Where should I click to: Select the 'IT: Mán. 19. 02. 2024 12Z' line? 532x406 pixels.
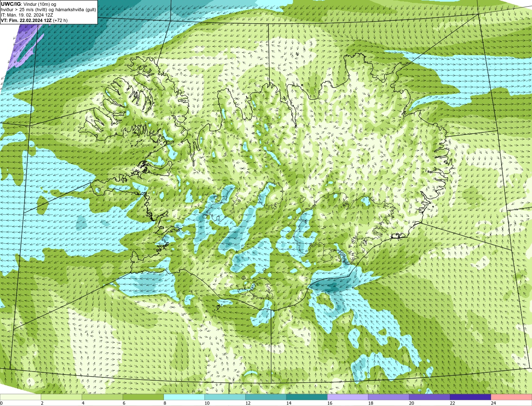26,15
